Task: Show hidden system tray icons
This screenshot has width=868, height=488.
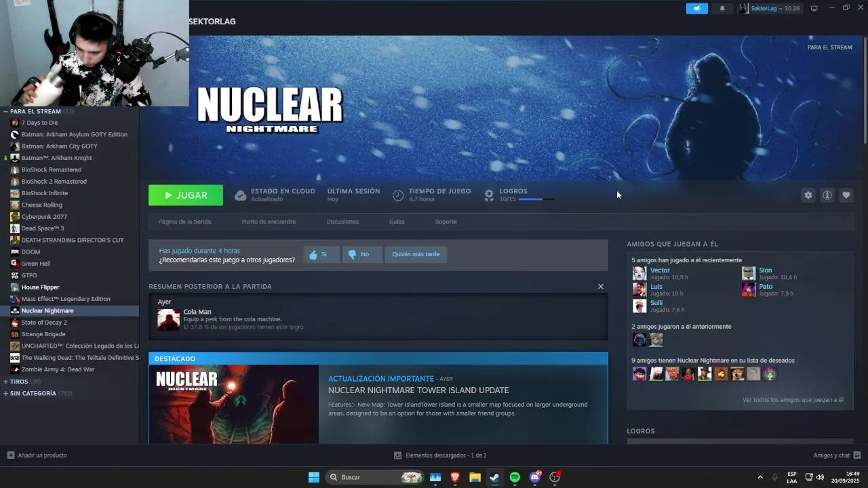Action: (760, 477)
